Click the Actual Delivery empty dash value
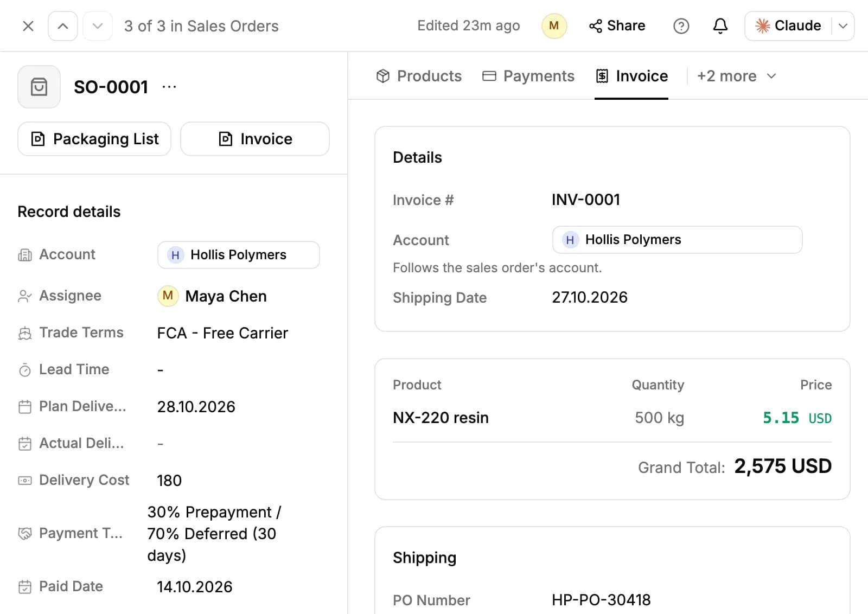 [x=161, y=444]
